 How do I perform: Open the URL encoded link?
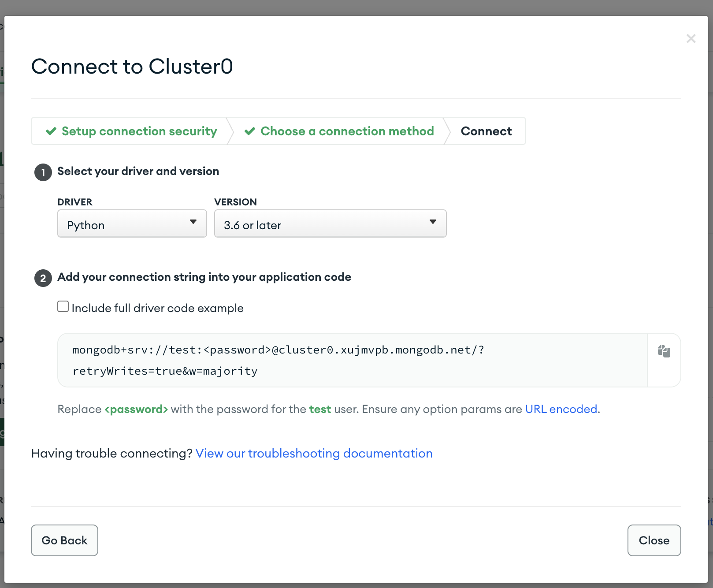click(561, 409)
